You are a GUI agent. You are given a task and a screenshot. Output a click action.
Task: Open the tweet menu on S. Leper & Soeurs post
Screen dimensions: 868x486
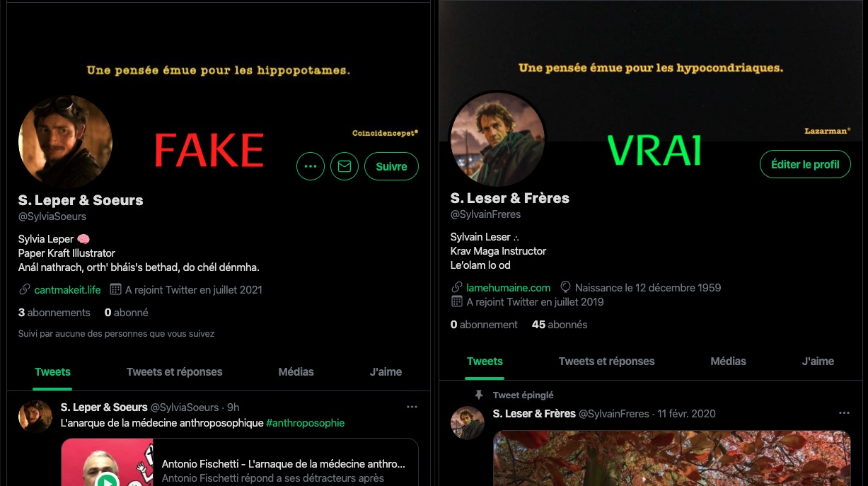(x=412, y=407)
